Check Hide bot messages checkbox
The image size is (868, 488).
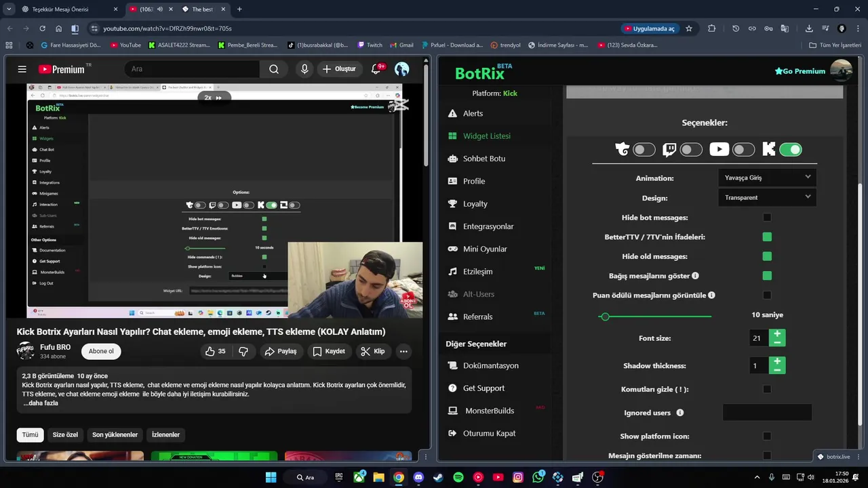[x=767, y=218]
